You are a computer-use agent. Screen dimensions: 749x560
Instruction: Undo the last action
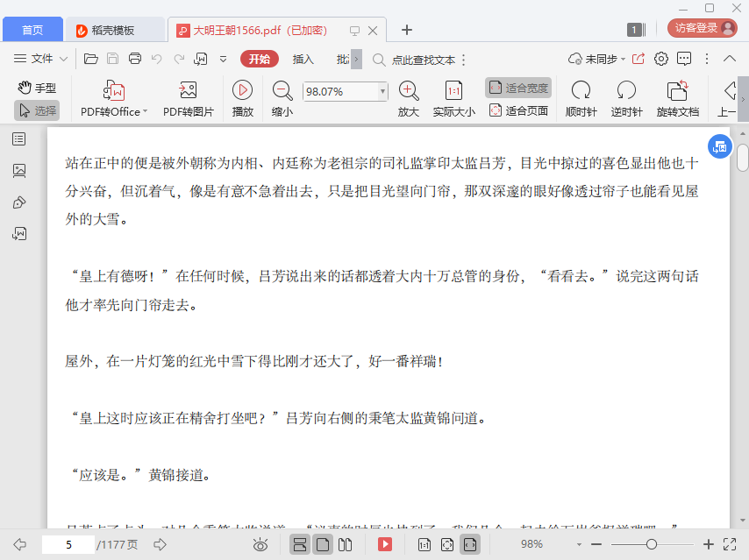[157, 59]
